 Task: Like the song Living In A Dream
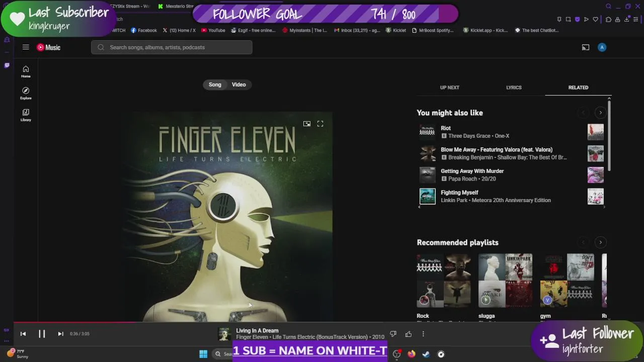[409, 334]
